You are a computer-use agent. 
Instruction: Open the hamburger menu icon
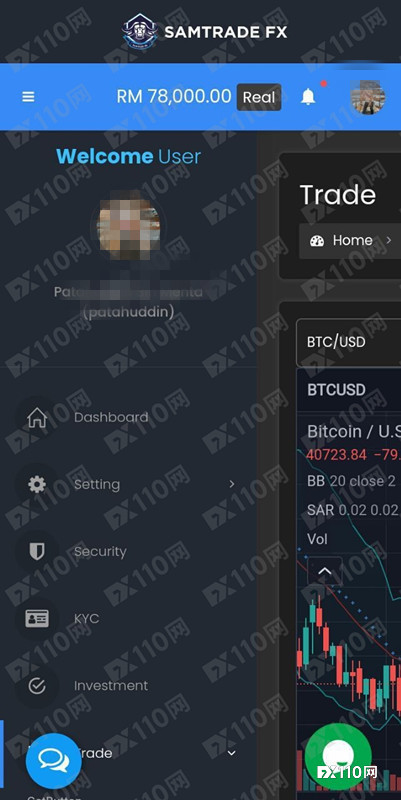(29, 97)
